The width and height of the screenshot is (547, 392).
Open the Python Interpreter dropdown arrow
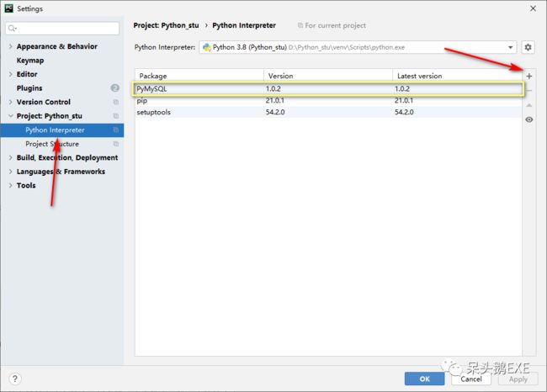(510, 47)
